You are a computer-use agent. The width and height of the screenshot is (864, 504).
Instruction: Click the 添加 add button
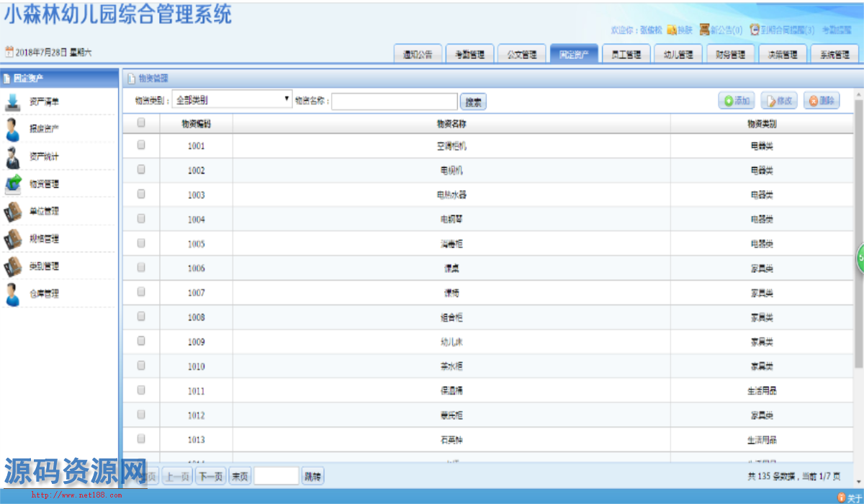click(736, 102)
